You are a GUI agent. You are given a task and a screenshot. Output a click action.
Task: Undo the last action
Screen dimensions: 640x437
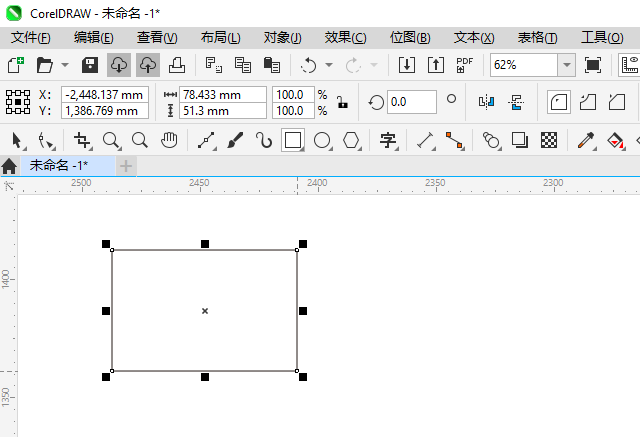click(309, 65)
